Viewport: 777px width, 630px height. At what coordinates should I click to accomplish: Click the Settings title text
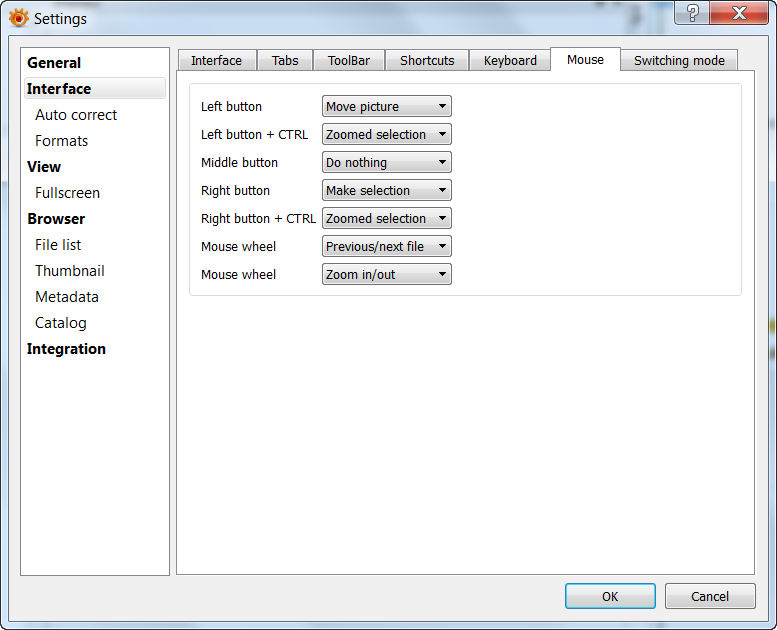pos(60,19)
